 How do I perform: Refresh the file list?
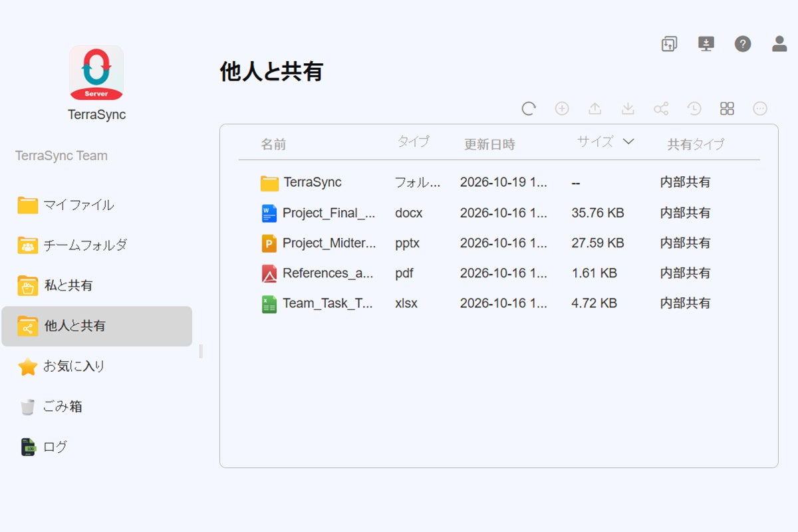(x=529, y=108)
